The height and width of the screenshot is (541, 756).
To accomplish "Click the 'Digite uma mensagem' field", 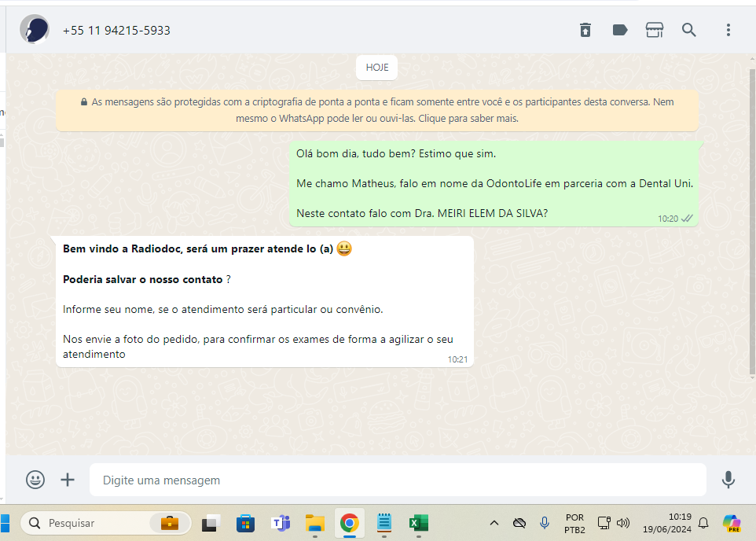I will [397, 480].
